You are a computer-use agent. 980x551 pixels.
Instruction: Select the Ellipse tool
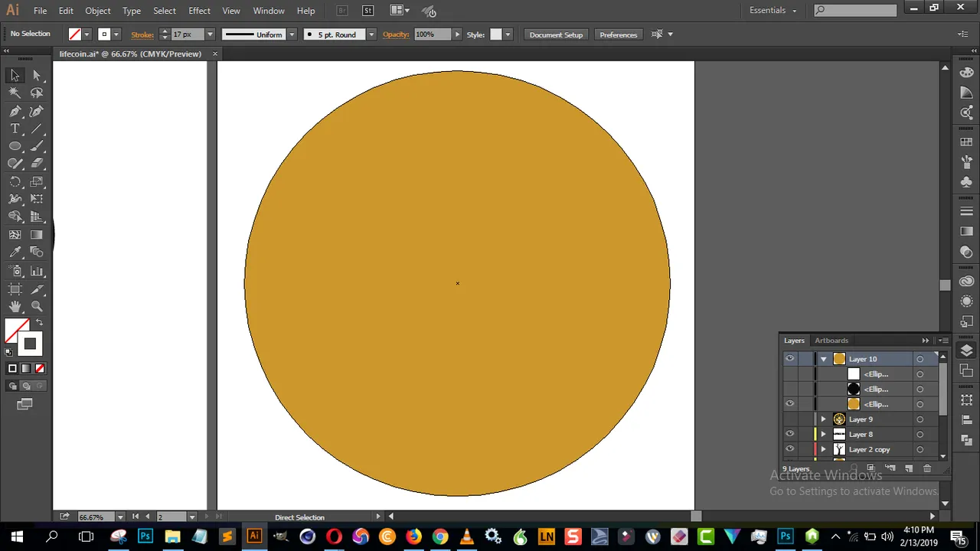point(15,146)
